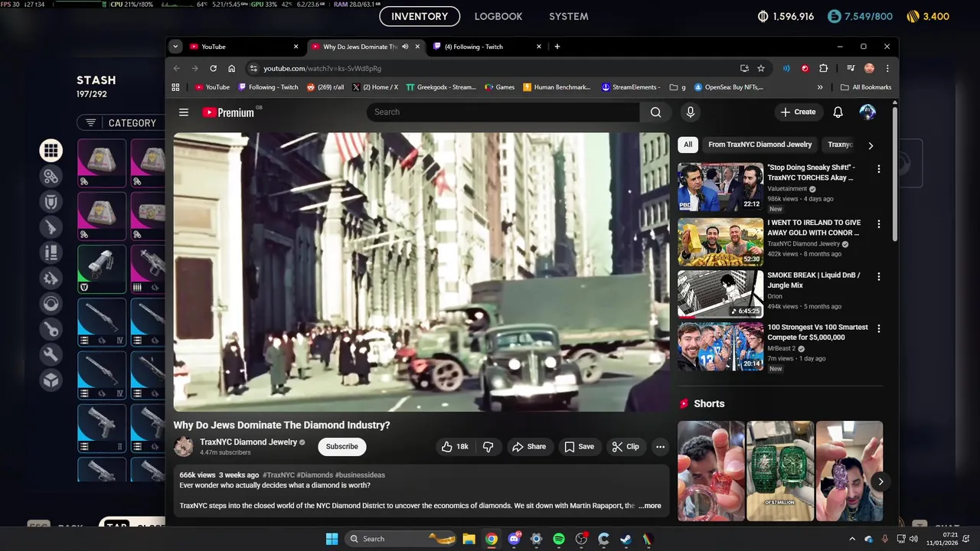The image size is (980, 551).
Task: Open options for Stop Doing Sneaky video
Action: (878, 168)
